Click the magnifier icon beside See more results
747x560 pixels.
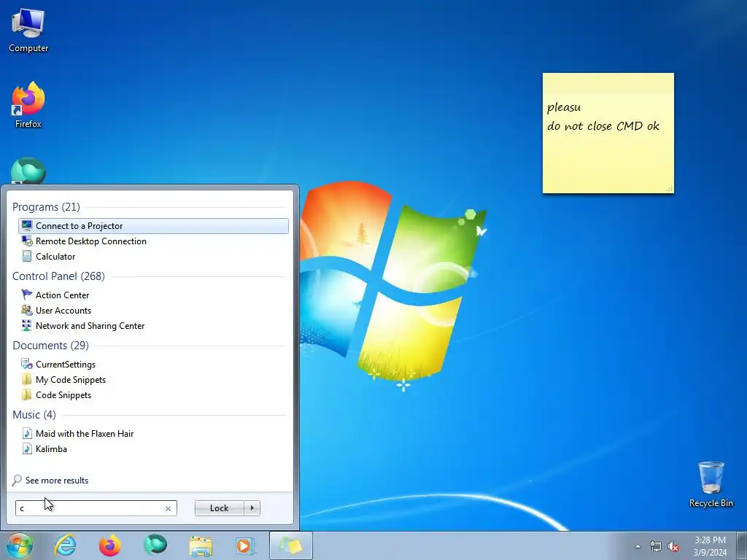[x=18, y=480]
